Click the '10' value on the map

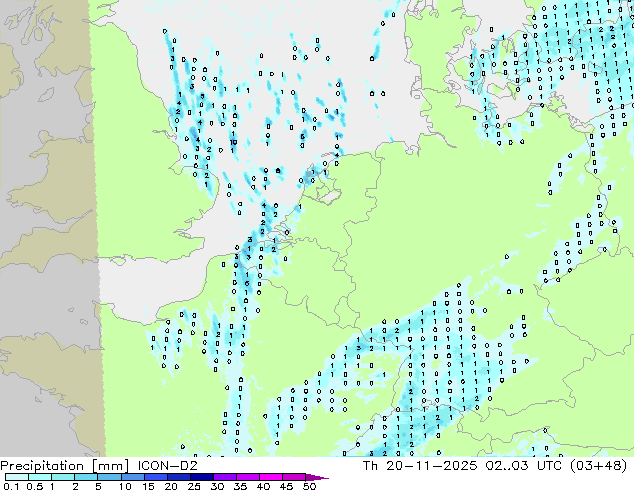[x=233, y=142]
